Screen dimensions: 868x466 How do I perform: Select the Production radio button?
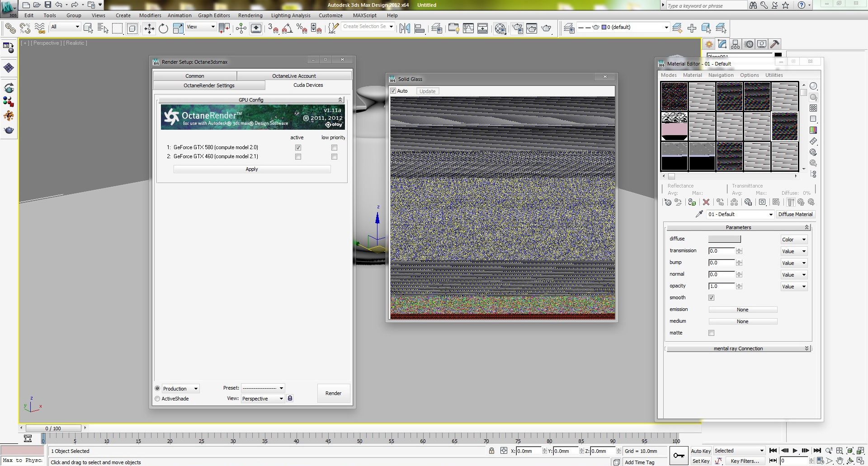coord(157,388)
